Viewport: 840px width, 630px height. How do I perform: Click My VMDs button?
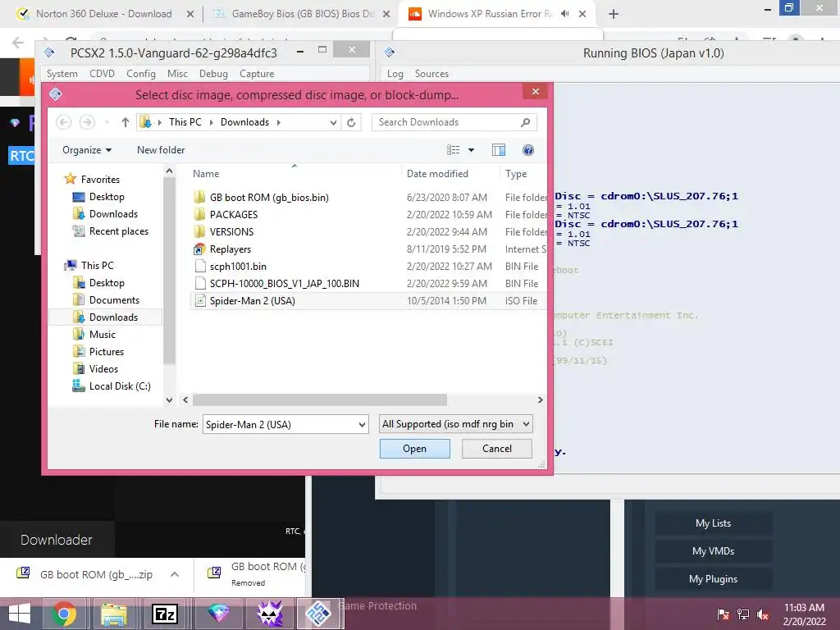pyautogui.click(x=713, y=550)
